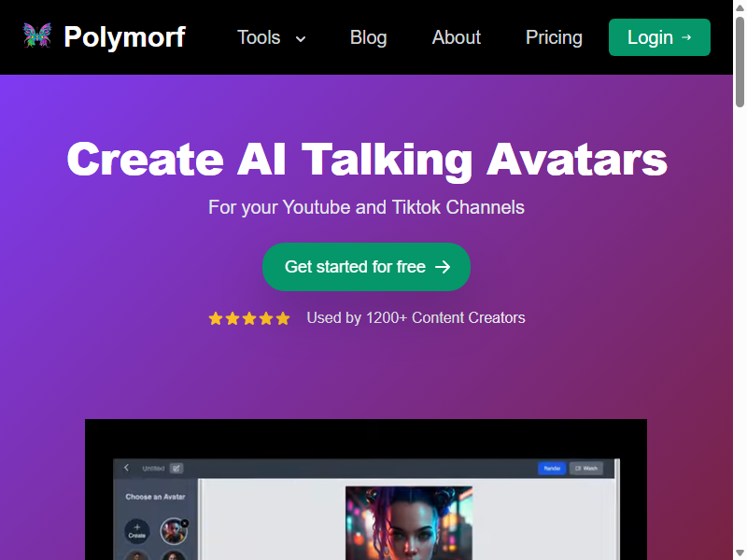The height and width of the screenshot is (560, 747).
Task: Click Get started for free button
Action: click(x=366, y=267)
